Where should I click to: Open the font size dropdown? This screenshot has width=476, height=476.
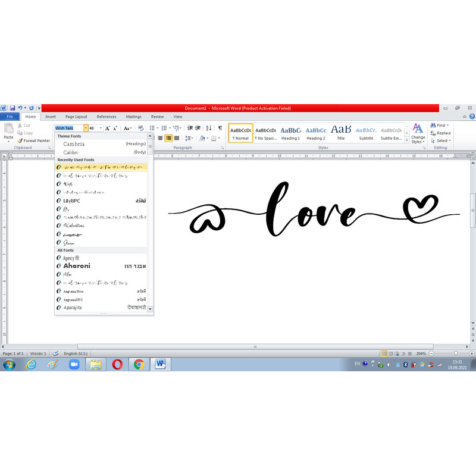pos(101,128)
